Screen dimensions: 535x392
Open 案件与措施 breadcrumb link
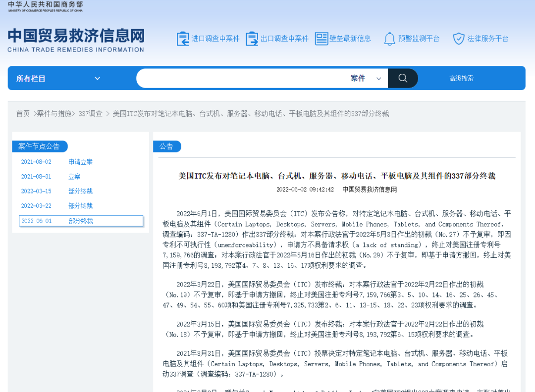(x=54, y=113)
